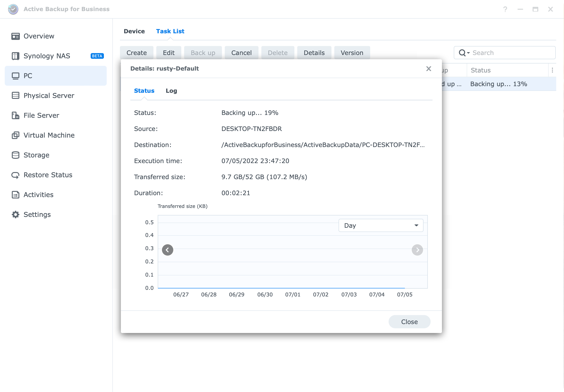
Task: Maximize the Active Backup window
Action: (535, 9)
